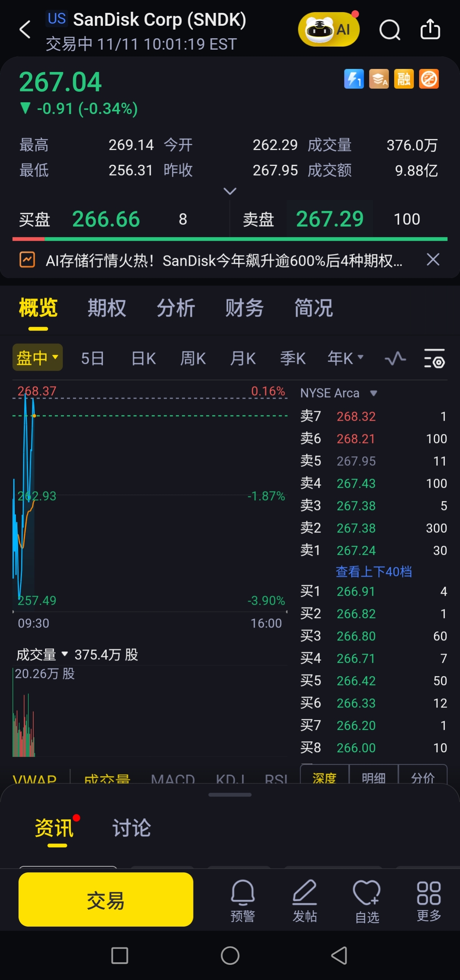Select 5日 chart period
The height and width of the screenshot is (980, 460).
click(x=92, y=358)
